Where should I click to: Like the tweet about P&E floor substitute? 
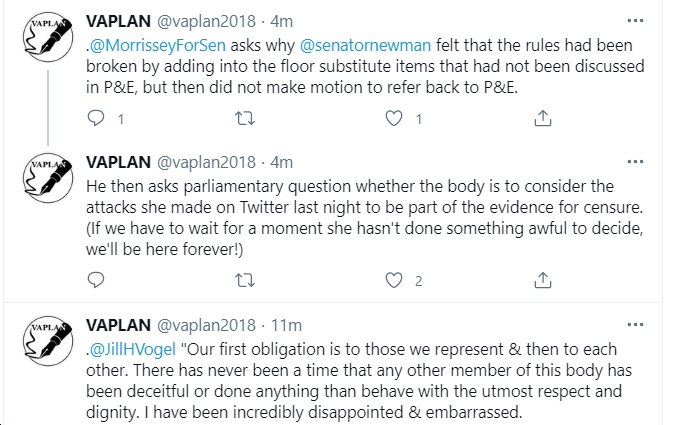pyautogui.click(x=394, y=118)
